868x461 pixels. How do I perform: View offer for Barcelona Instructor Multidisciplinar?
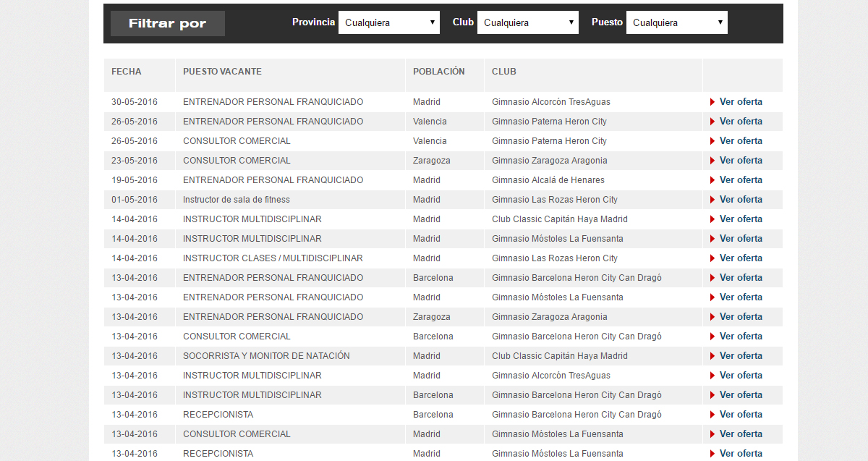tap(741, 395)
